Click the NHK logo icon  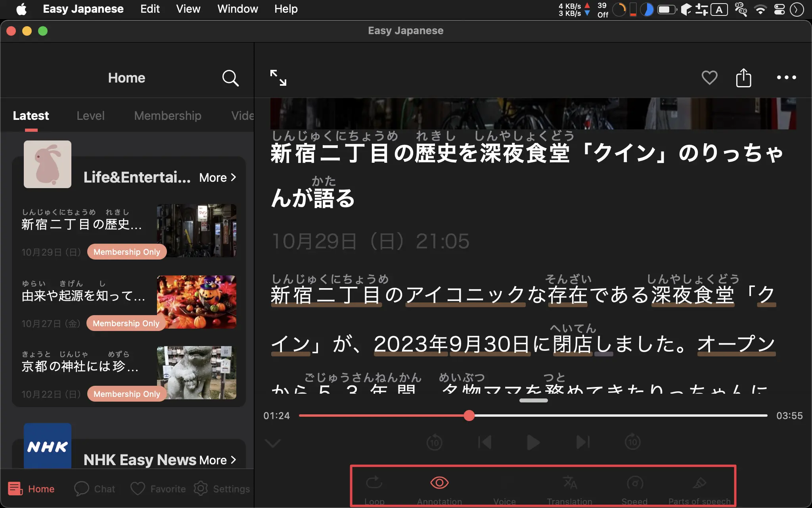[x=48, y=446]
